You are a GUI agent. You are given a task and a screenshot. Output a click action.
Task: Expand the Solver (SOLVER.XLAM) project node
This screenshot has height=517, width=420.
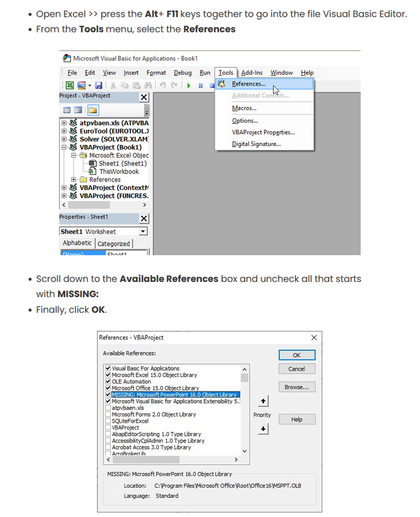click(64, 139)
